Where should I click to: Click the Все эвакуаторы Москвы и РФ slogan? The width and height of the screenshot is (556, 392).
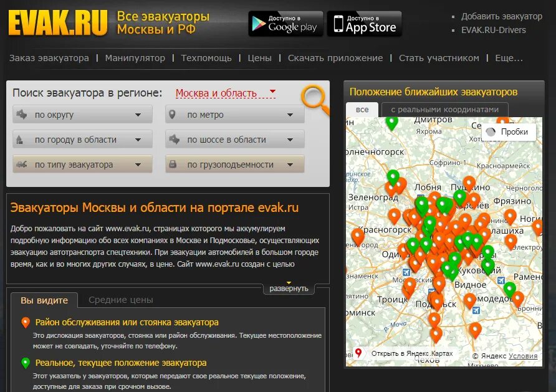coord(163,22)
